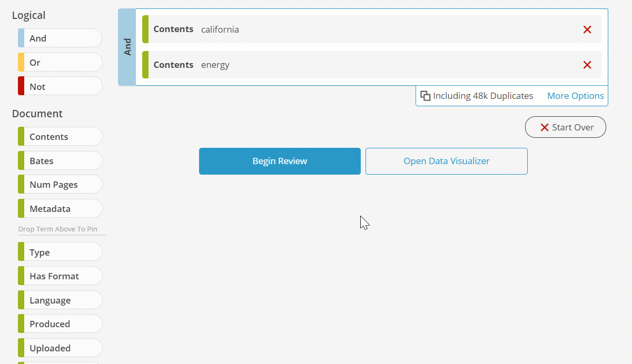The height and width of the screenshot is (364, 632).
Task: Open More Options link
Action: coord(576,96)
